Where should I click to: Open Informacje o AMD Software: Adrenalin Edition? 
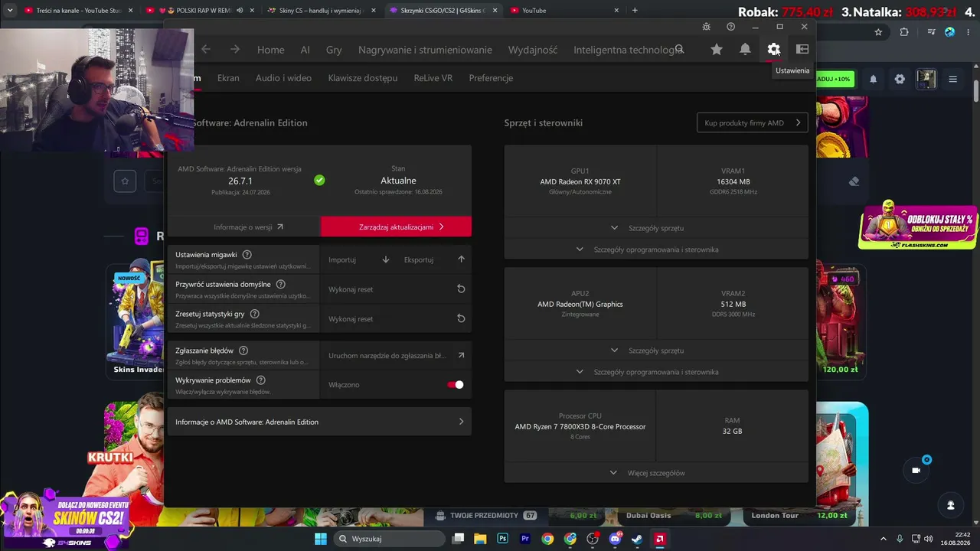click(319, 422)
